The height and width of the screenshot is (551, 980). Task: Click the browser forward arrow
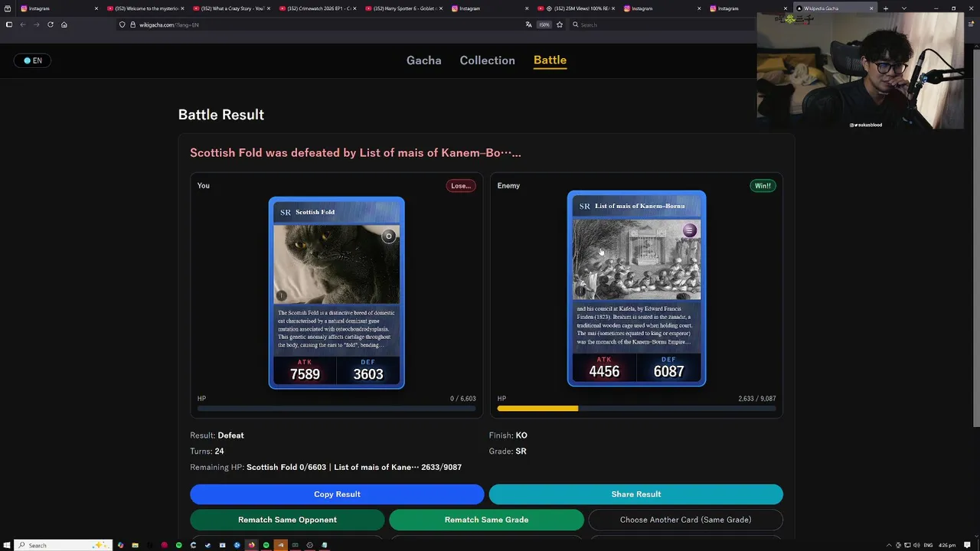tap(36, 24)
